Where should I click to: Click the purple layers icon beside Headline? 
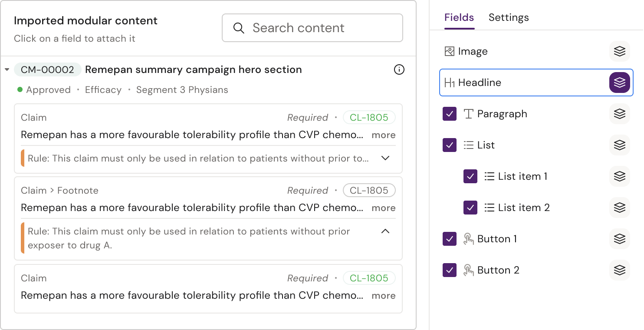click(619, 82)
